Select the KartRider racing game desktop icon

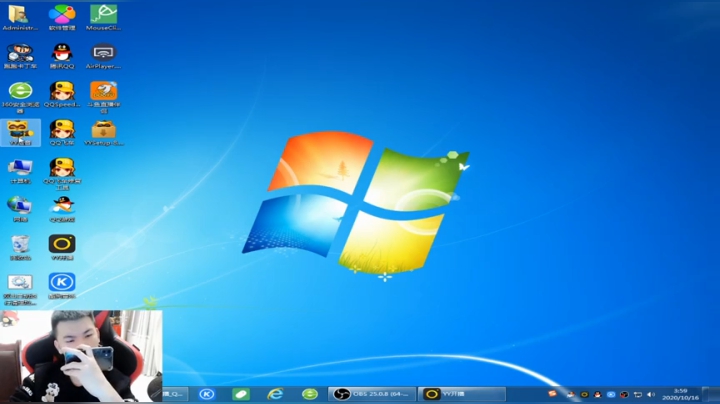click(20, 56)
